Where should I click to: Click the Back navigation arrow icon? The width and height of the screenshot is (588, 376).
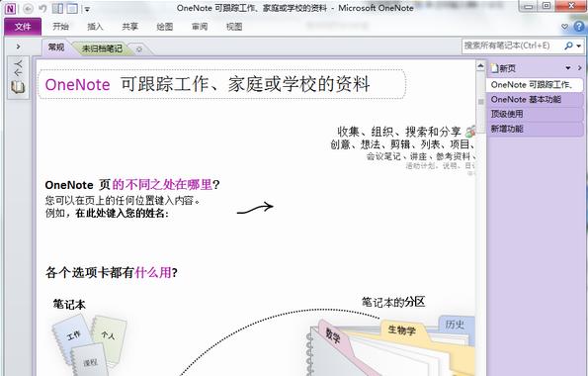click(x=28, y=9)
